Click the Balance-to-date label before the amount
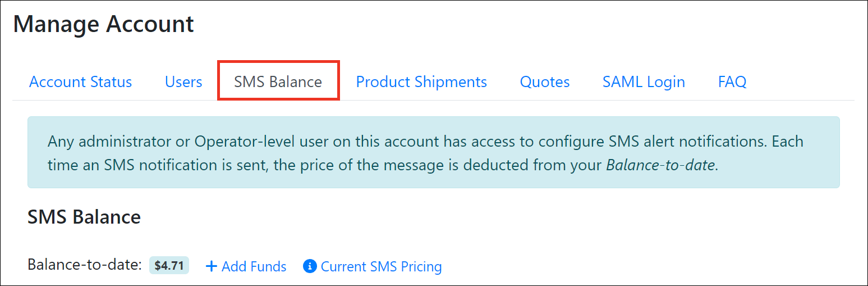This screenshot has width=868, height=286. click(84, 265)
